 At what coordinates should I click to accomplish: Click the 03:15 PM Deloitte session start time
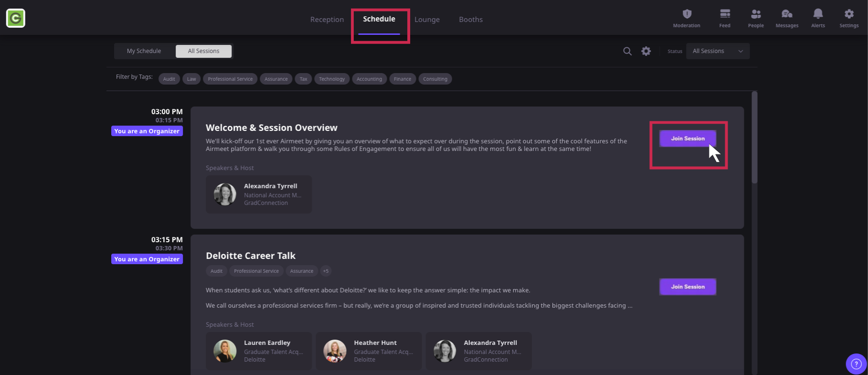167,239
